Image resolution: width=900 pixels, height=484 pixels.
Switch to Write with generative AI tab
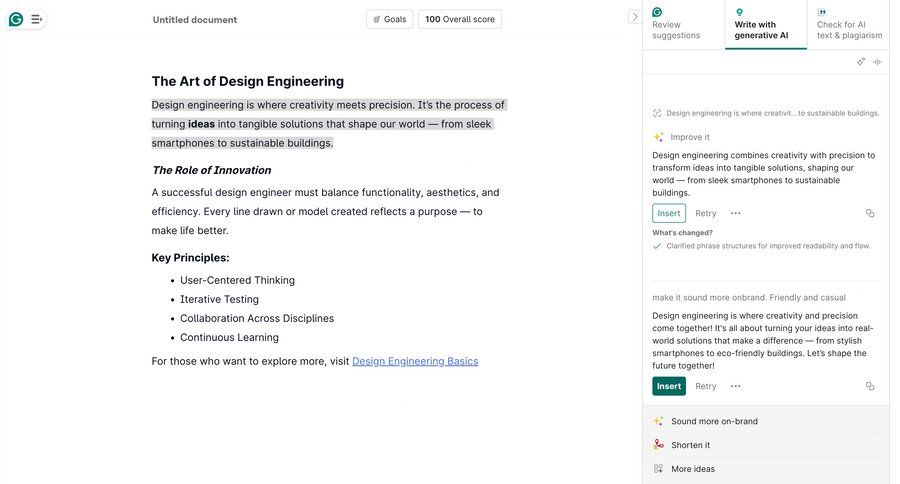coord(766,25)
